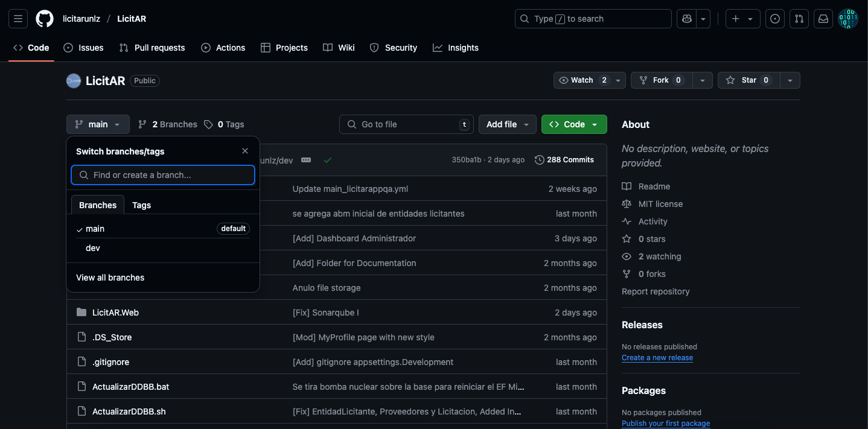
Task: Expand commit message ellipsis button
Action: click(306, 160)
